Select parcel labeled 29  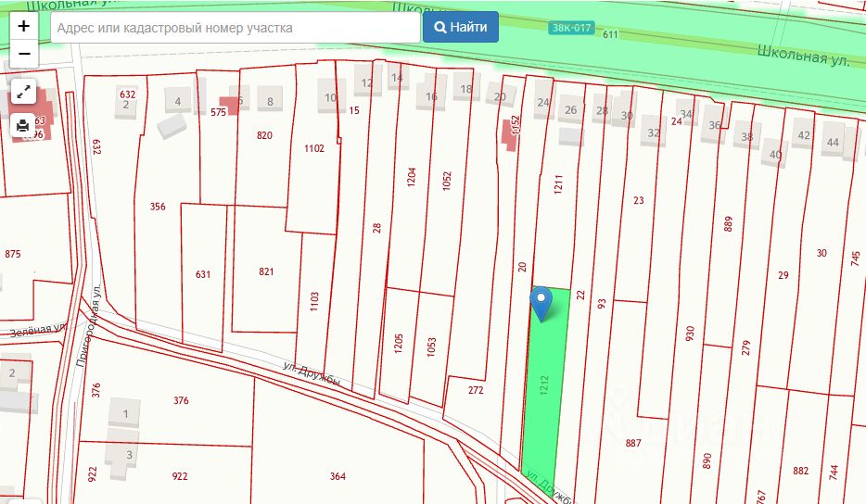[x=783, y=275]
